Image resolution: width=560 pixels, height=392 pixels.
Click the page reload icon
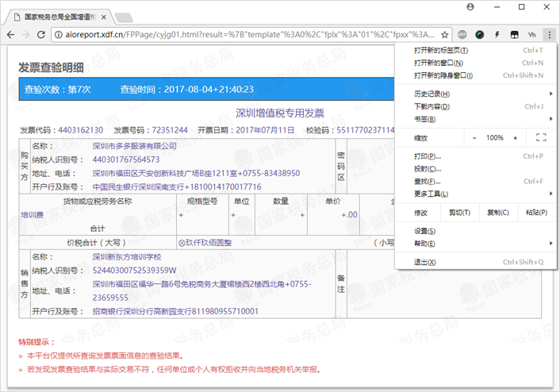(x=41, y=35)
